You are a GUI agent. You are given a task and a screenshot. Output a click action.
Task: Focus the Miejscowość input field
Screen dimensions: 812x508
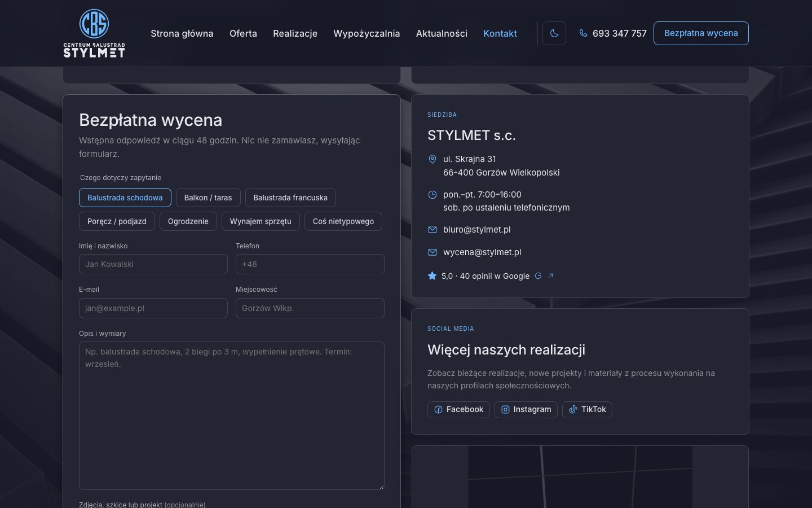pyautogui.click(x=310, y=308)
